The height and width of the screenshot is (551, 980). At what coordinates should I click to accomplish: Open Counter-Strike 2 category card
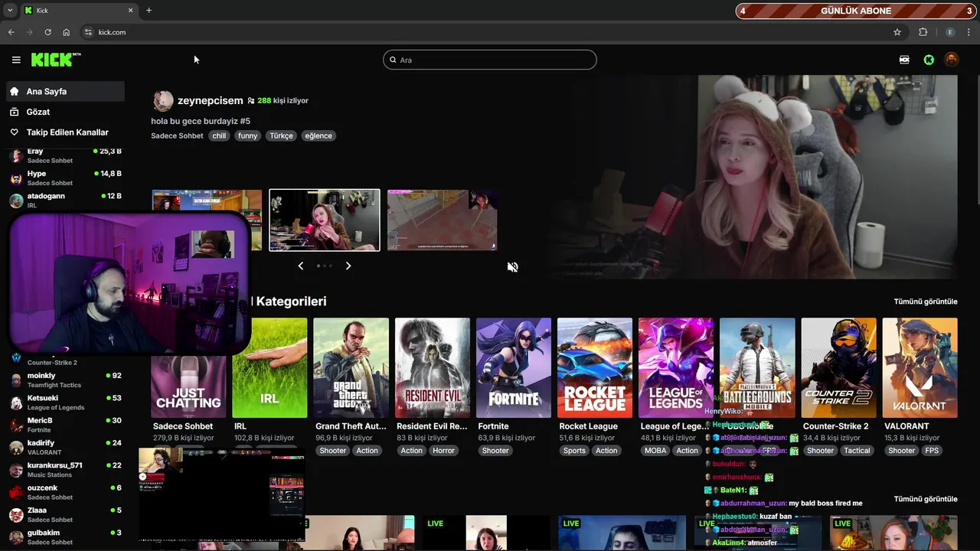pos(839,367)
